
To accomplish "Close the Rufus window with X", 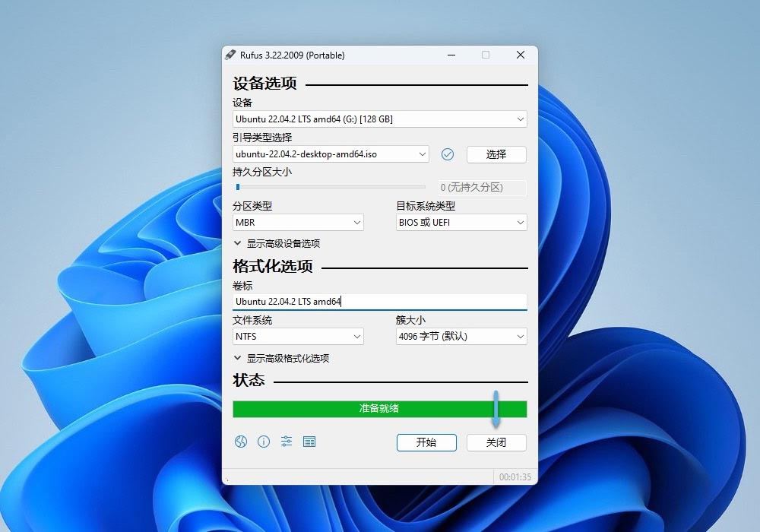I will pos(521,55).
